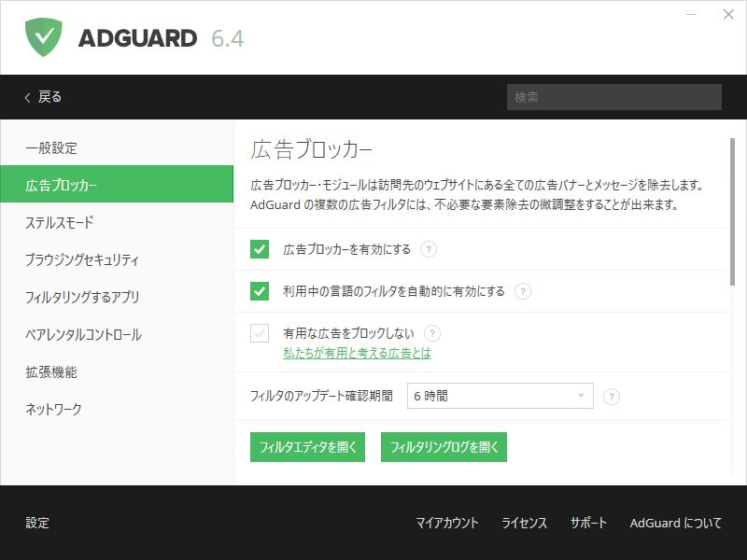The height and width of the screenshot is (560, 747).
Task: Open サポート in the footer
Action: click(x=588, y=523)
